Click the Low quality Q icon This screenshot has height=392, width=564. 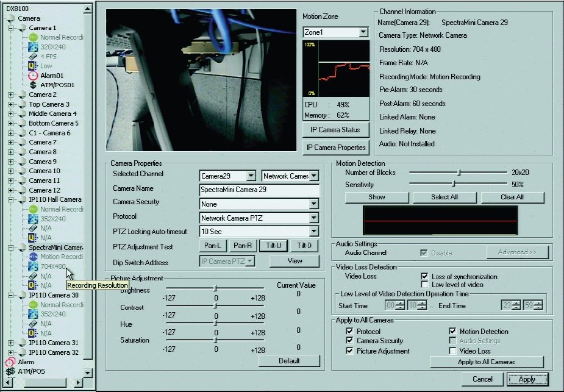coord(33,66)
